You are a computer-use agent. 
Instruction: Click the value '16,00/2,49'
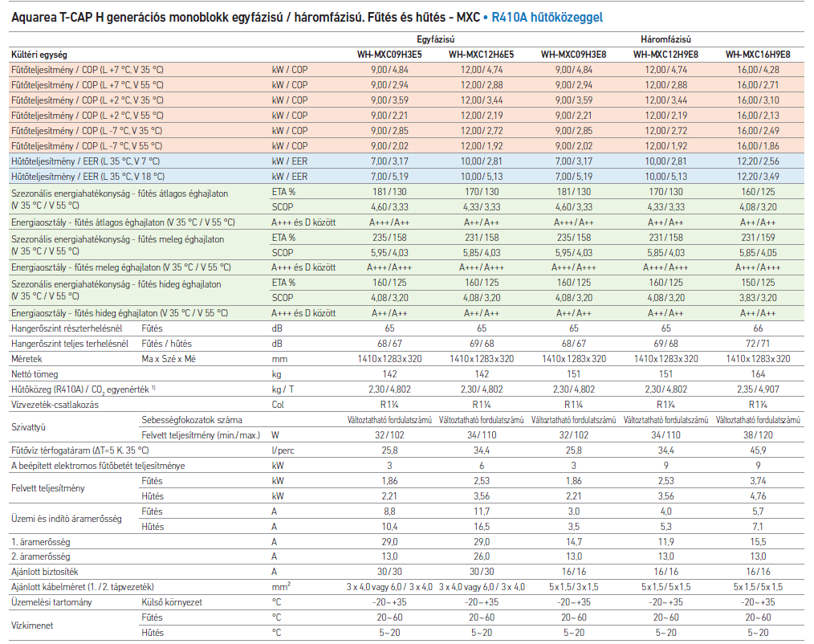tap(758, 131)
